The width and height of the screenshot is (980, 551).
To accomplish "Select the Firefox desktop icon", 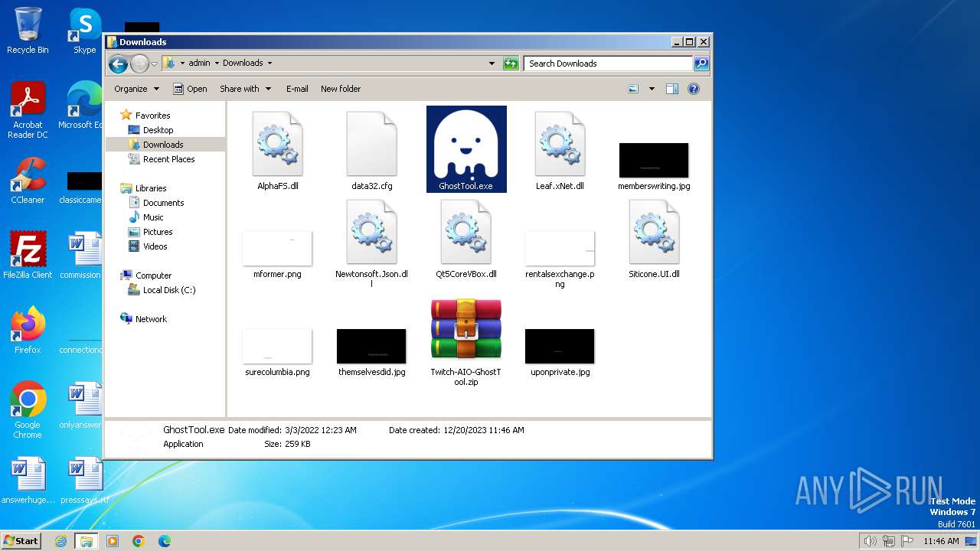I will point(28,330).
